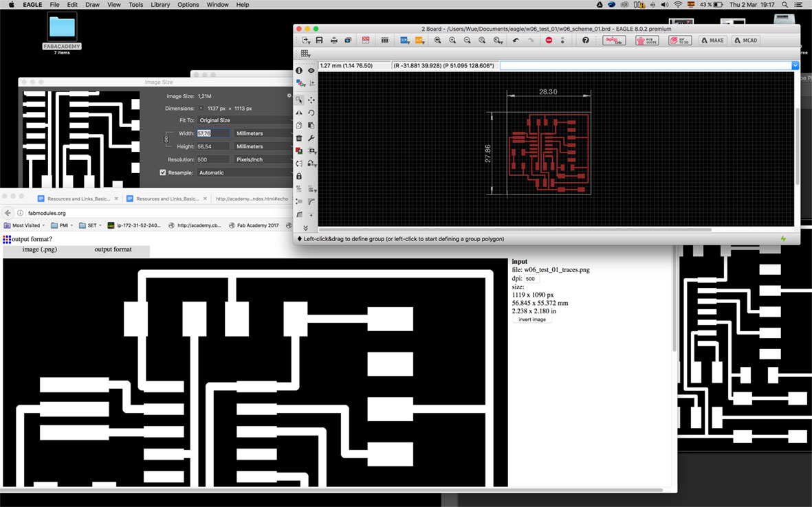Select the Paste tool in EAGLE sidebar
The image size is (812, 507).
click(x=311, y=125)
